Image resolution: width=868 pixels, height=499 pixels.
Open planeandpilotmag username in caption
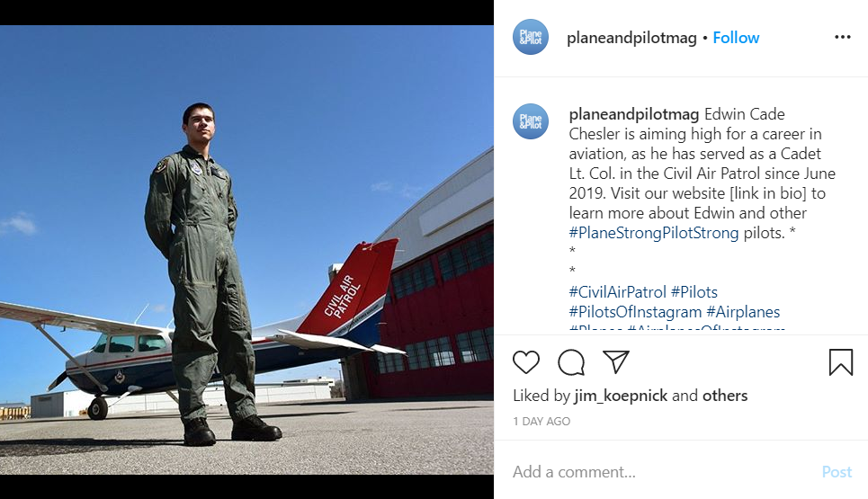(634, 114)
